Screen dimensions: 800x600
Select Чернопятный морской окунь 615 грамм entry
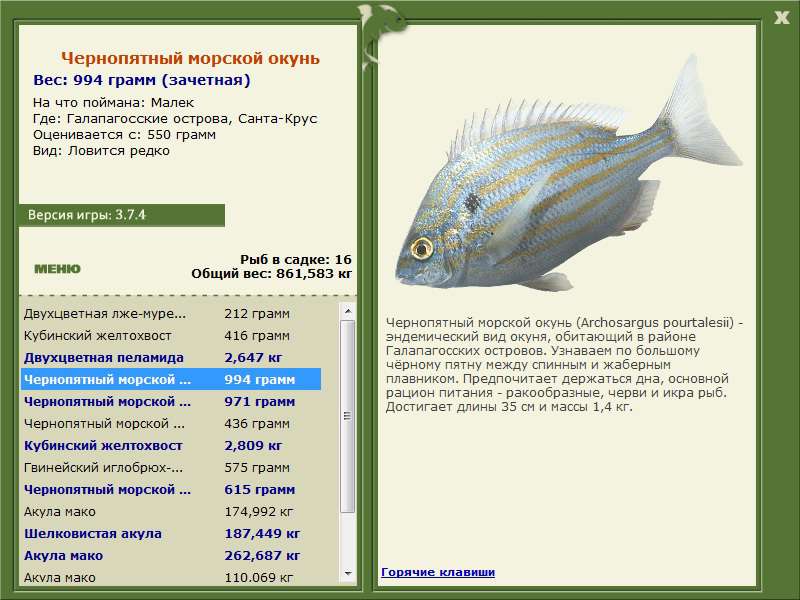click(x=171, y=489)
